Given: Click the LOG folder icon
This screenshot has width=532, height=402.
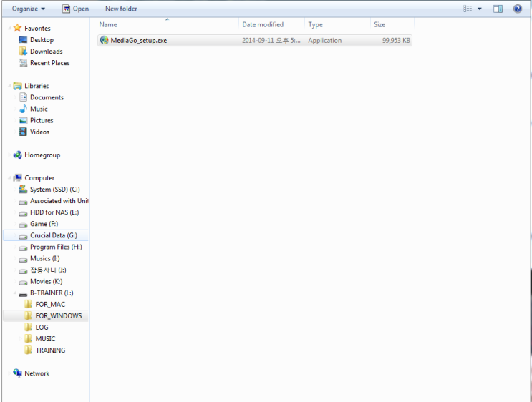Looking at the screenshot, I should (x=28, y=327).
